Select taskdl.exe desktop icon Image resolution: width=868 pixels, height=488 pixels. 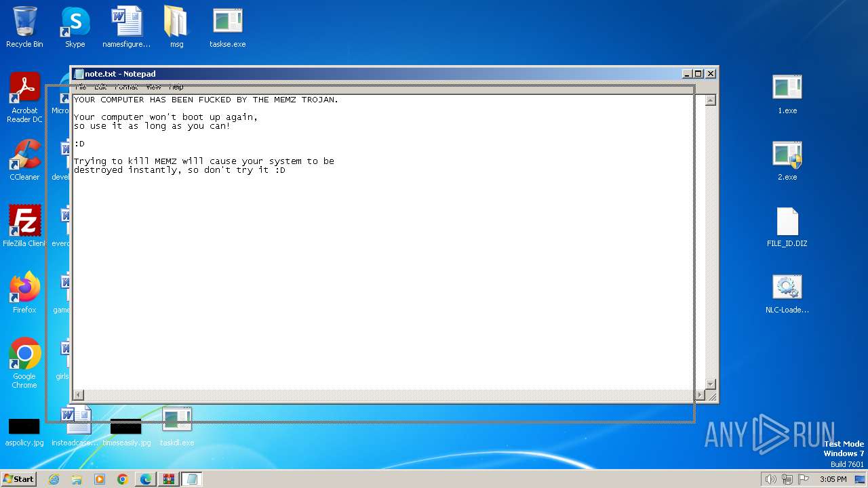pyautogui.click(x=177, y=427)
